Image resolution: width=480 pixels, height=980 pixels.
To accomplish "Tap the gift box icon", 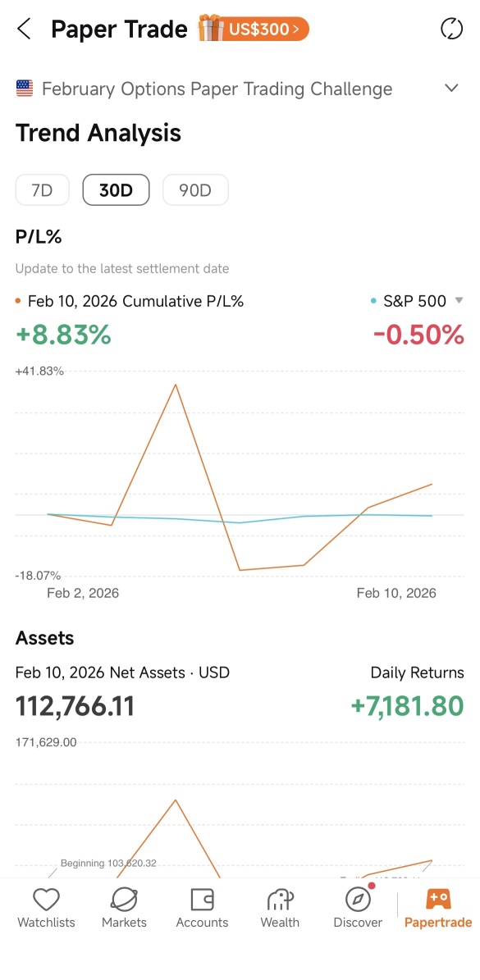I will click(x=211, y=28).
